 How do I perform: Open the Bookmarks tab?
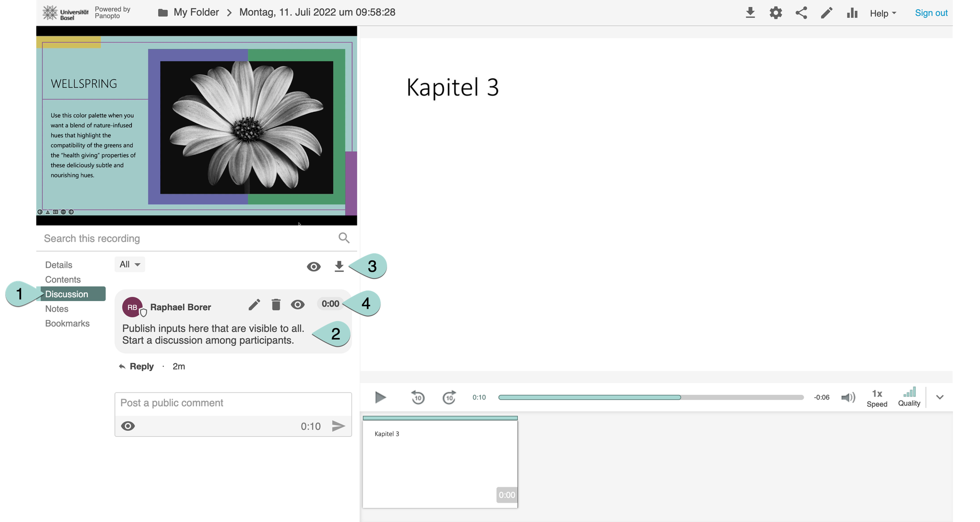(67, 324)
